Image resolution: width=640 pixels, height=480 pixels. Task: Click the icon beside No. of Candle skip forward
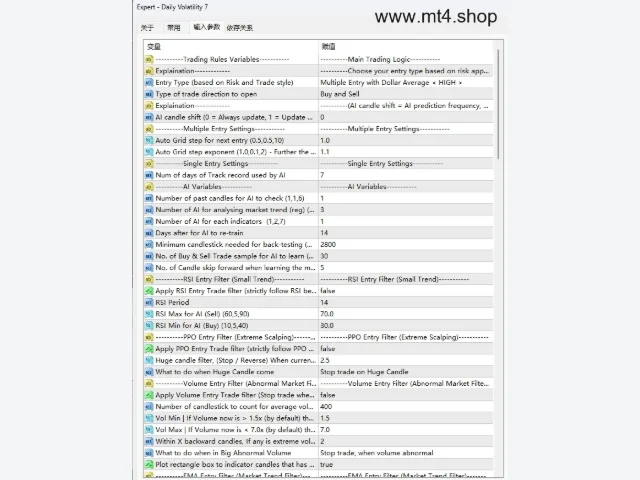149,268
